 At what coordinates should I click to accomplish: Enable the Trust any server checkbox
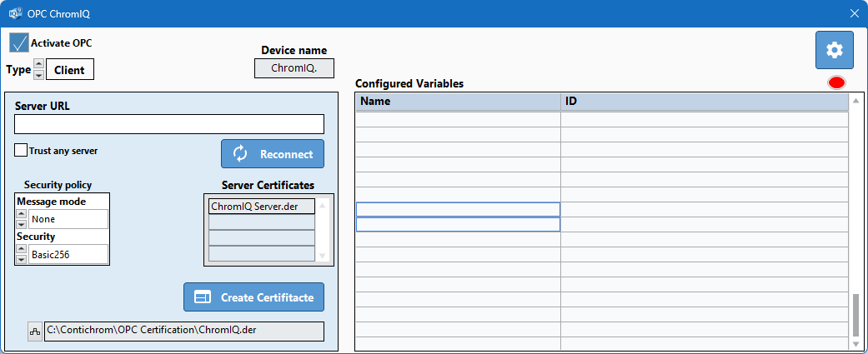(21, 150)
